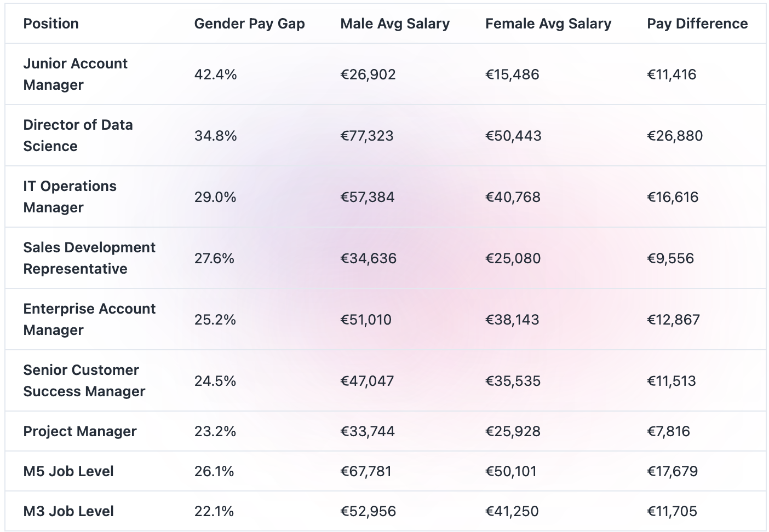
Task: Select the €9,556 pay difference cell
Action: tap(670, 258)
